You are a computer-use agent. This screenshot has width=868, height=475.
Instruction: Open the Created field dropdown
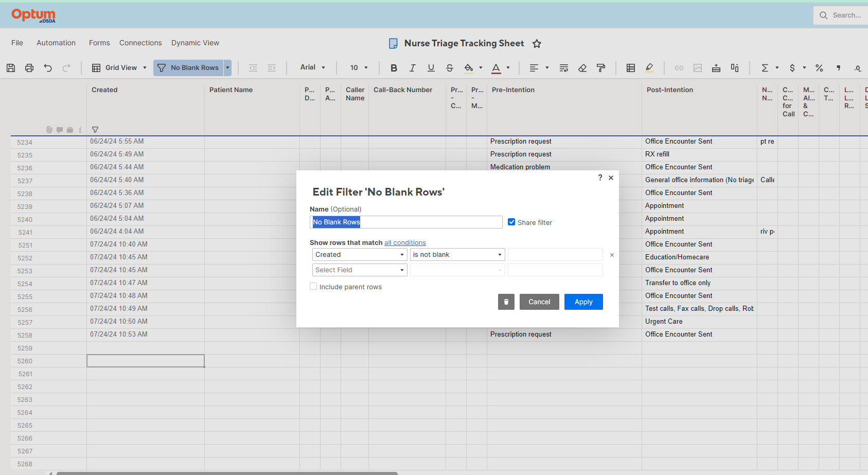[360, 255]
